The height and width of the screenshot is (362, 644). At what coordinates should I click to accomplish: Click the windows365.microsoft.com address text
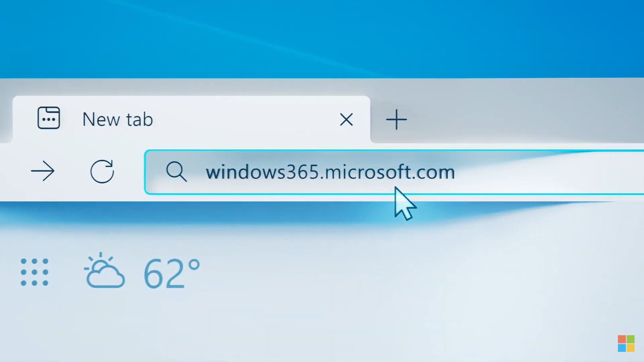[x=330, y=172]
